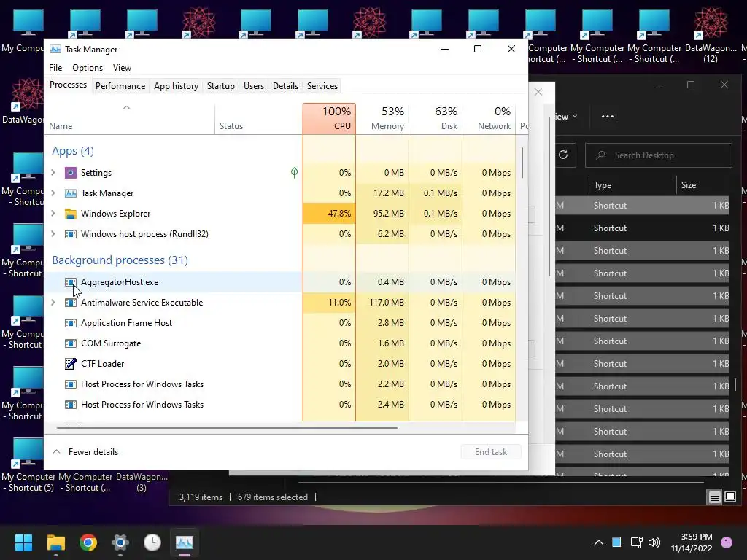This screenshot has width=747, height=560.
Task: Click the network tray icon
Action: pyautogui.click(x=636, y=542)
